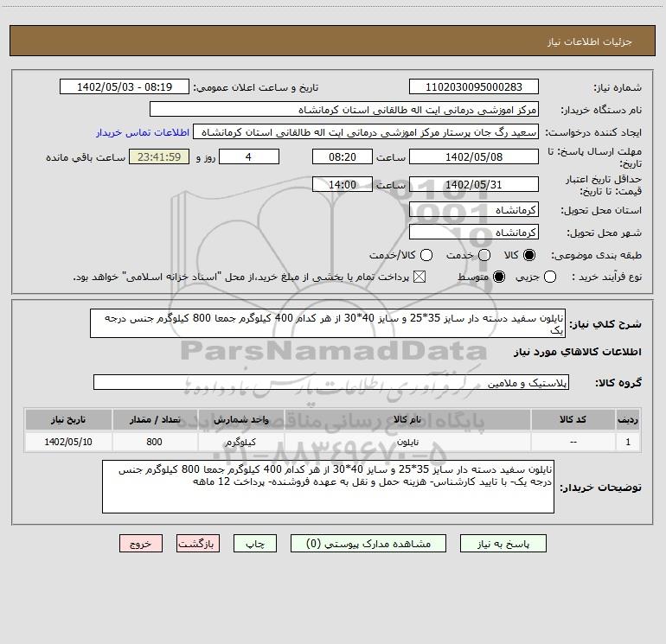Viewport: 666px width, 644px height.
Task: Click the کیلوگرم unit cell
Action: (240, 442)
